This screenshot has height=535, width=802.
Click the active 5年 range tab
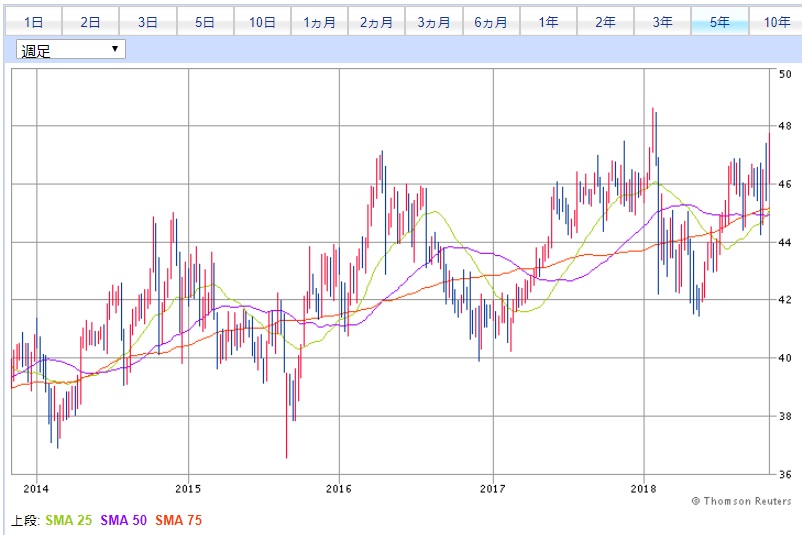point(720,21)
